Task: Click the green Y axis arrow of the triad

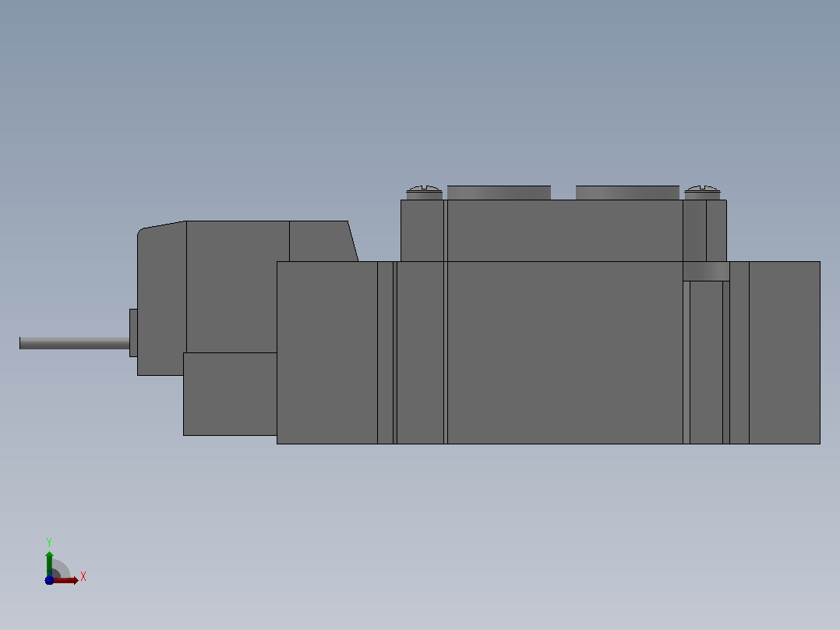Action: click(49, 563)
